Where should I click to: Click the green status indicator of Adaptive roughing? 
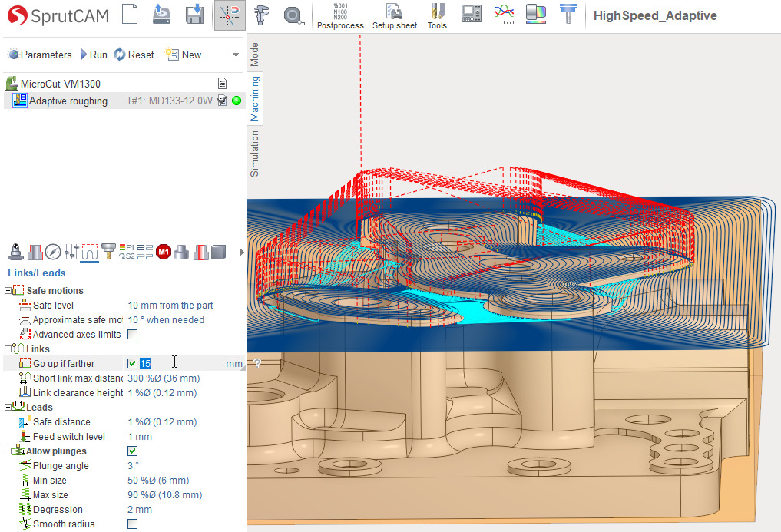click(237, 101)
